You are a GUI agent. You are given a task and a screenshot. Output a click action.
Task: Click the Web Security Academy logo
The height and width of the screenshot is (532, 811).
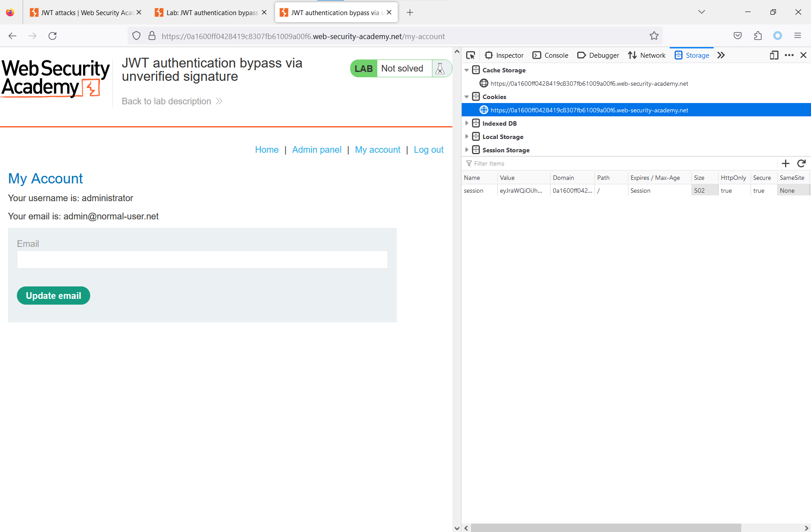click(56, 79)
